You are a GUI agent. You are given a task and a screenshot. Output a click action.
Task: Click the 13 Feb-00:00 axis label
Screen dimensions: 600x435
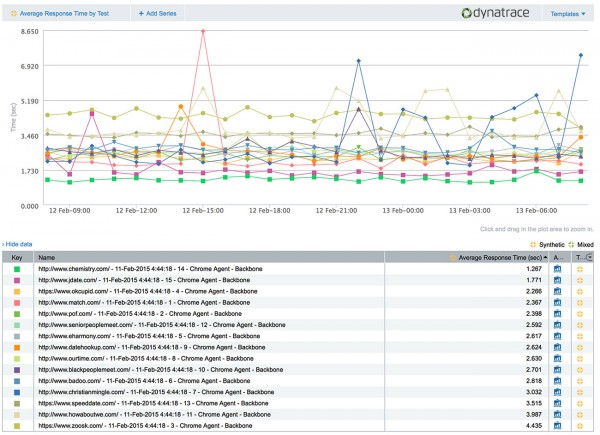[403, 211]
